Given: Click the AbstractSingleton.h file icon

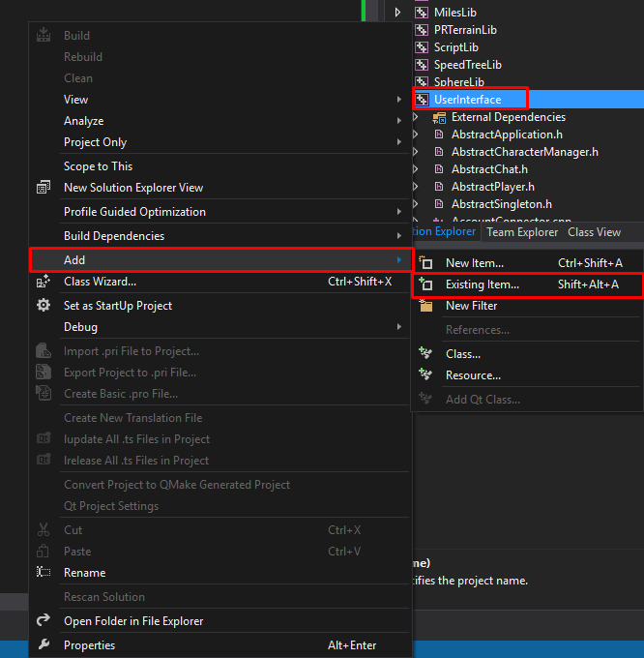Looking at the screenshot, I should click(x=439, y=204).
